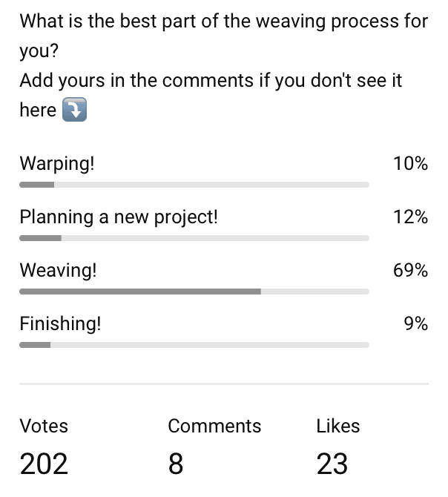
Task: Open the Comments section label
Action: click(x=214, y=426)
